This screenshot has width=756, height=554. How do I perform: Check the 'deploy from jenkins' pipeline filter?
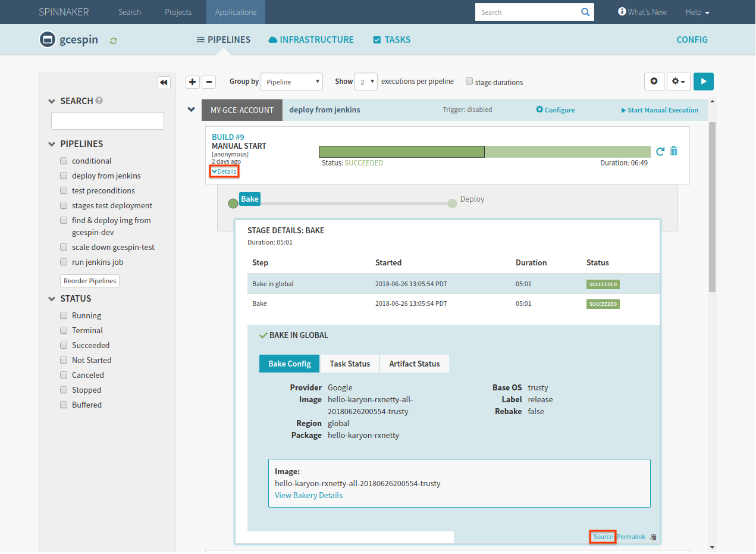tap(64, 176)
